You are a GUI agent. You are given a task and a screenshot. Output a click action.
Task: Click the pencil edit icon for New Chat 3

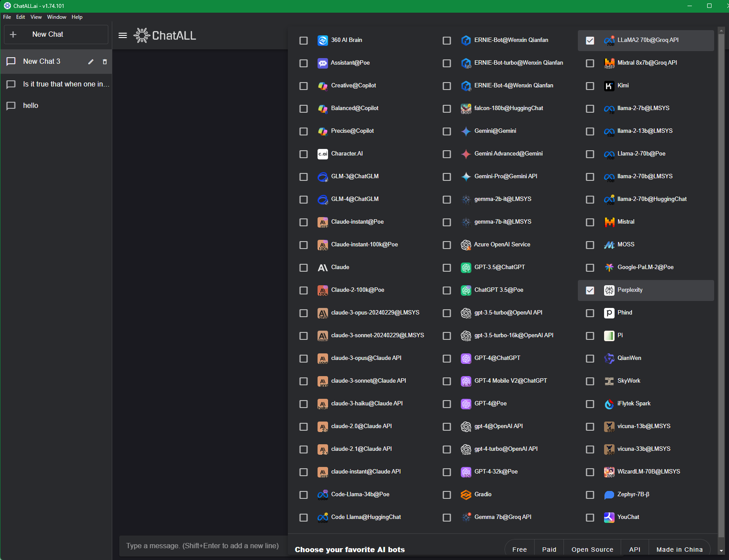(x=91, y=62)
